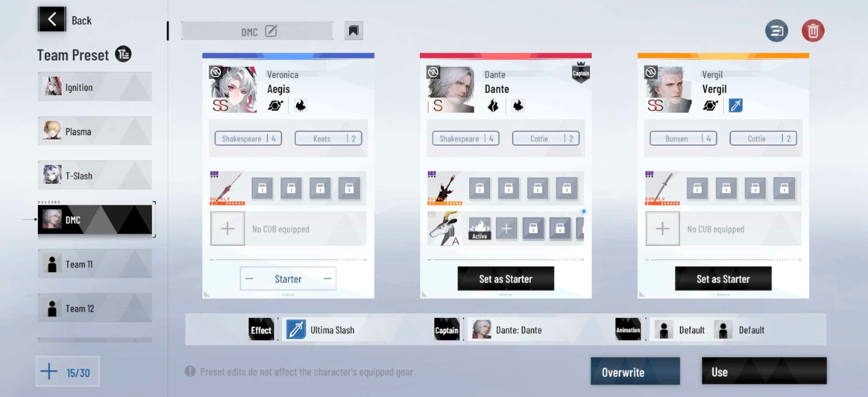Delete preset with red trash icon
The image size is (868, 397).
coord(813,31)
